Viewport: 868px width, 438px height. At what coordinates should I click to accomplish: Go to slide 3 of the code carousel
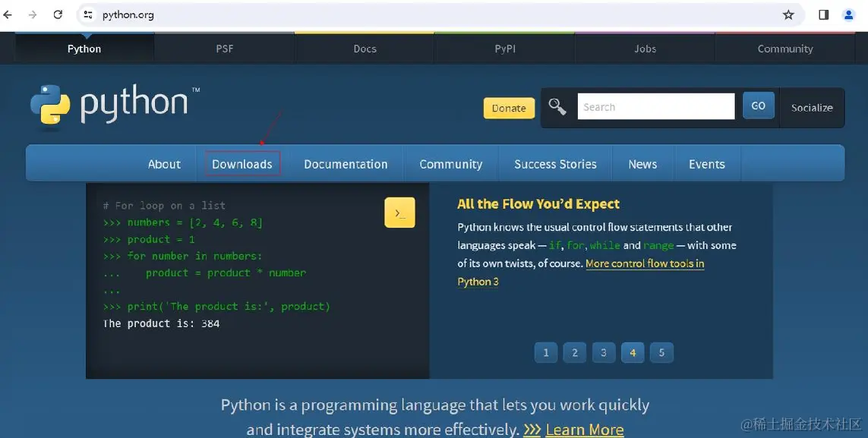604,353
